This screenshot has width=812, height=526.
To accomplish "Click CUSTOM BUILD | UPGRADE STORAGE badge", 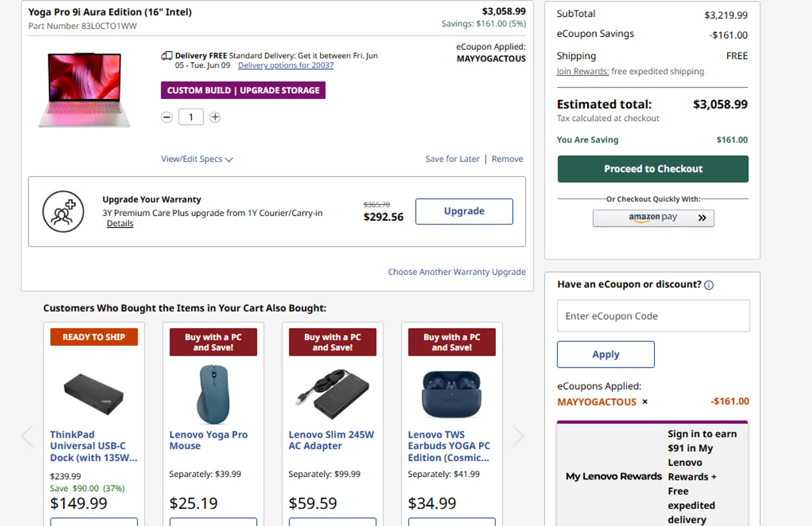I will pyautogui.click(x=243, y=90).
